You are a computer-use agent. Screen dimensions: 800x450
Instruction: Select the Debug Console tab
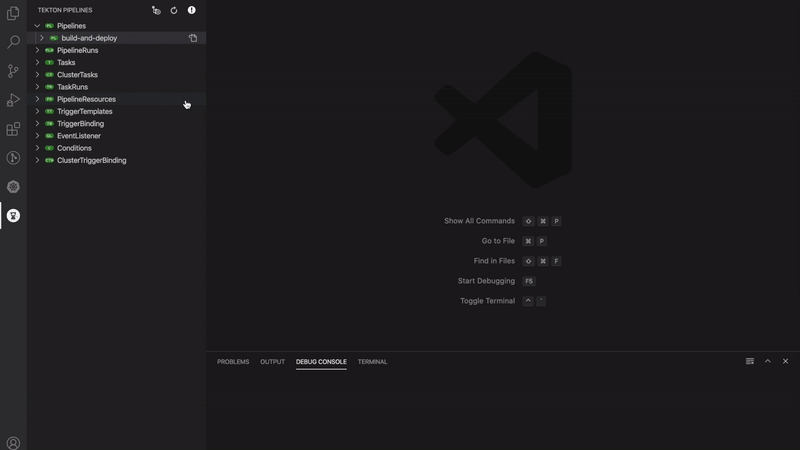click(x=321, y=362)
